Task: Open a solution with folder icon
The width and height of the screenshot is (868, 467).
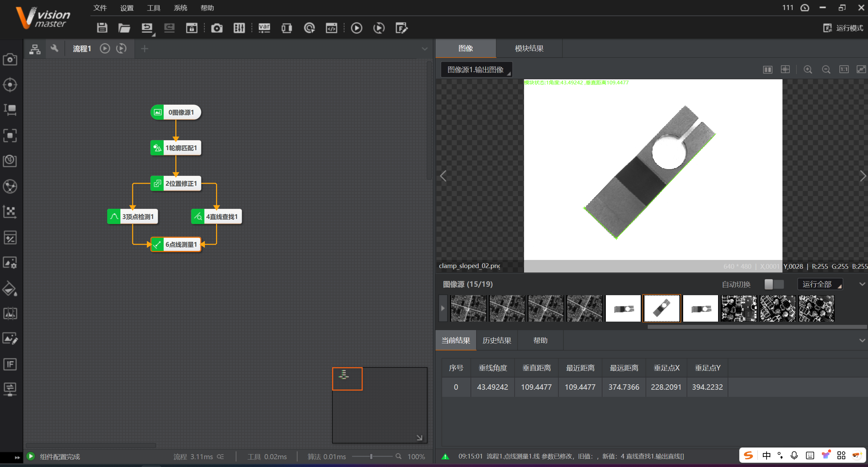Action: tap(124, 28)
